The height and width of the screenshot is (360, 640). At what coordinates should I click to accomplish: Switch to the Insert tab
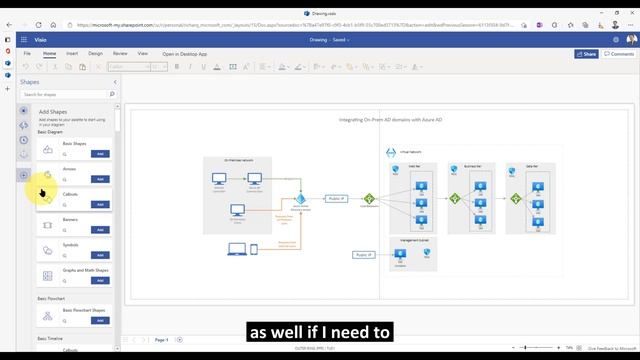(72, 53)
